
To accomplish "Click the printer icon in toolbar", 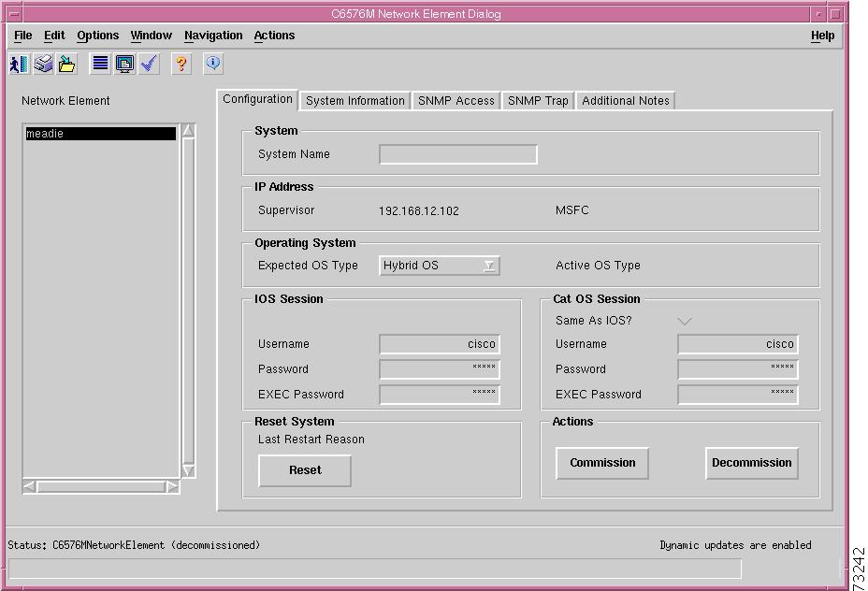I will 43,65.
